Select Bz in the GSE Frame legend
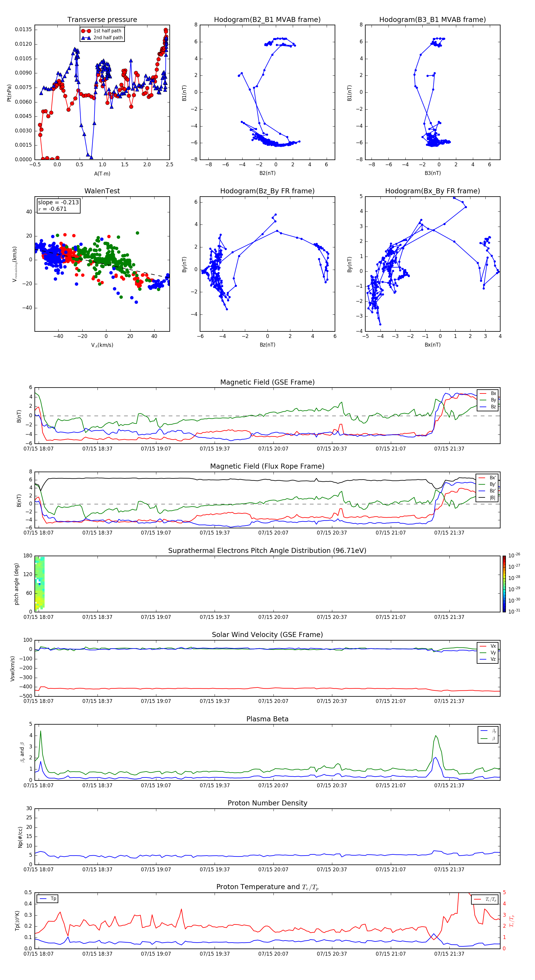 click(488, 407)
